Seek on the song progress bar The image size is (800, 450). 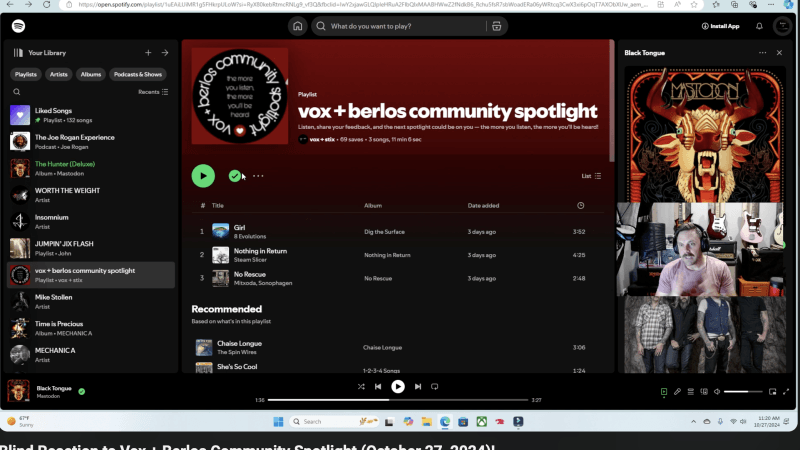pos(398,400)
